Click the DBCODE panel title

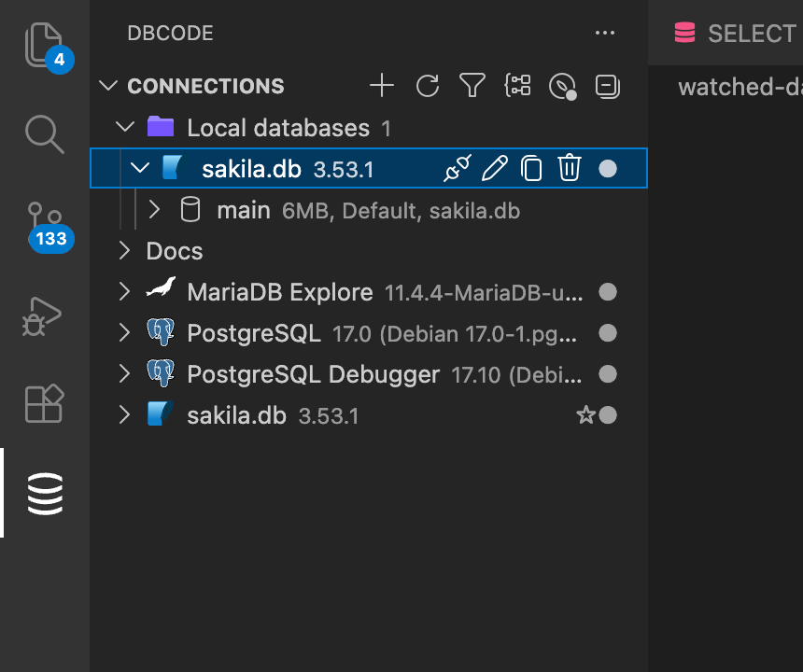[x=170, y=34]
